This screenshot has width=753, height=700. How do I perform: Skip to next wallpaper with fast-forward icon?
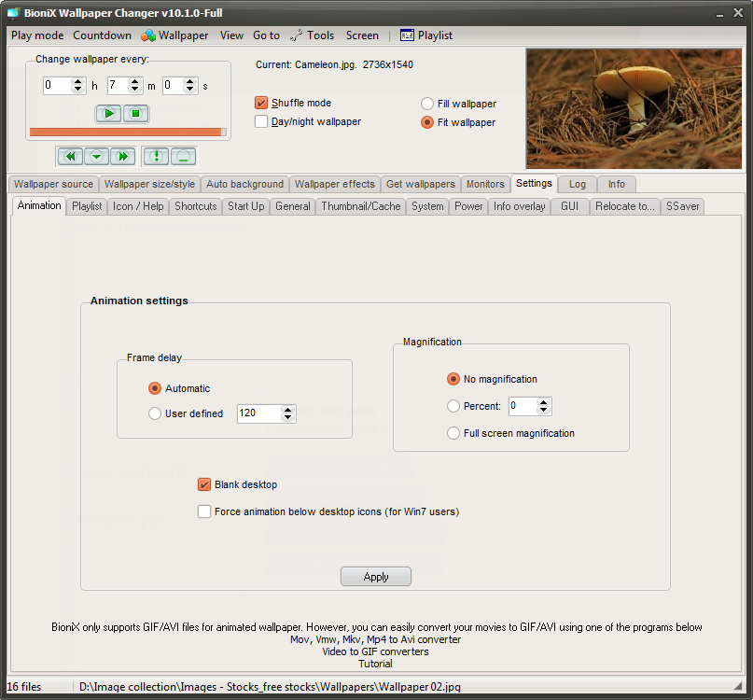(123, 156)
